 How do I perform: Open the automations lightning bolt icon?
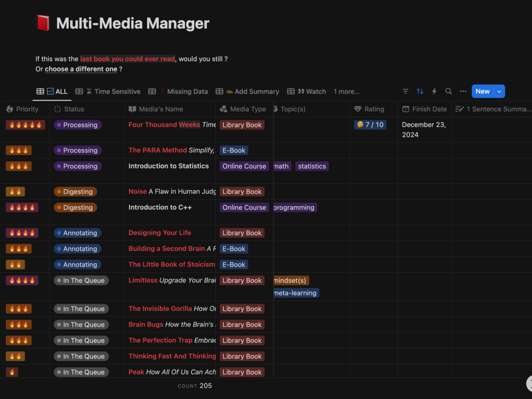pyautogui.click(x=434, y=91)
